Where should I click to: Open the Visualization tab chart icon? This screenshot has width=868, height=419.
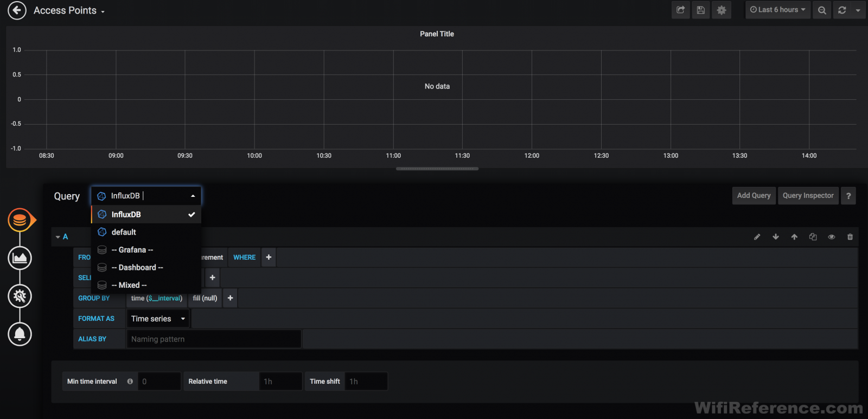pos(20,257)
